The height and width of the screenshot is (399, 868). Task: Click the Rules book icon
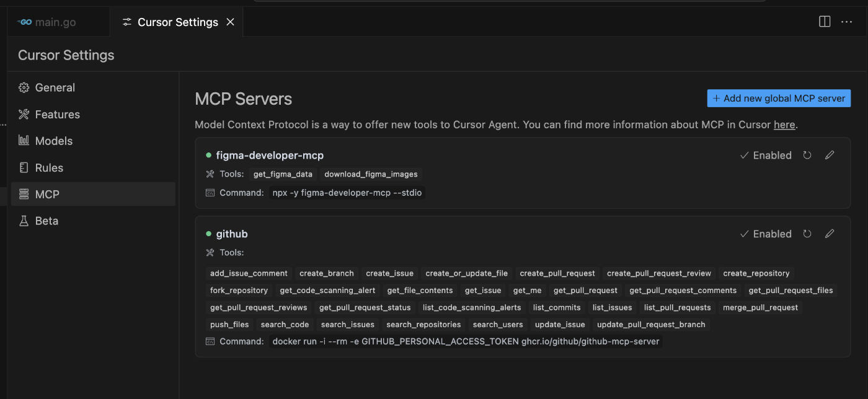click(x=24, y=168)
